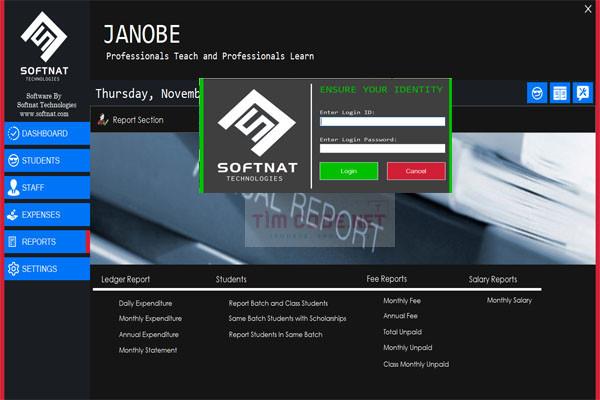Open the Annual Fee report
Image resolution: width=600 pixels, height=400 pixels.
pyautogui.click(x=400, y=316)
